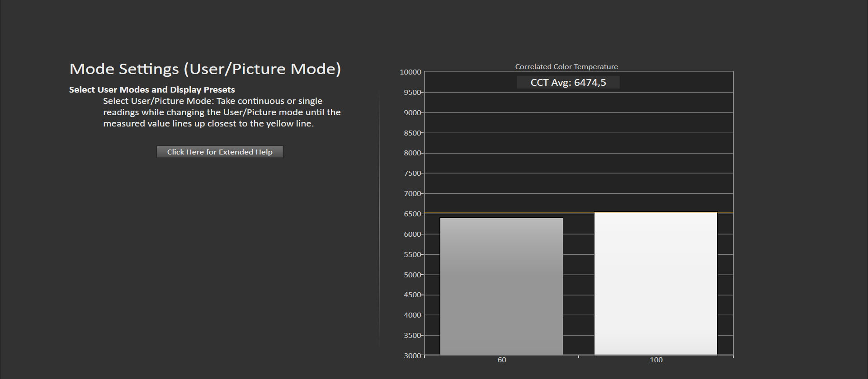The height and width of the screenshot is (379, 868).
Task: Click 'Select User Modes and Display Presets' text
Action: point(152,89)
